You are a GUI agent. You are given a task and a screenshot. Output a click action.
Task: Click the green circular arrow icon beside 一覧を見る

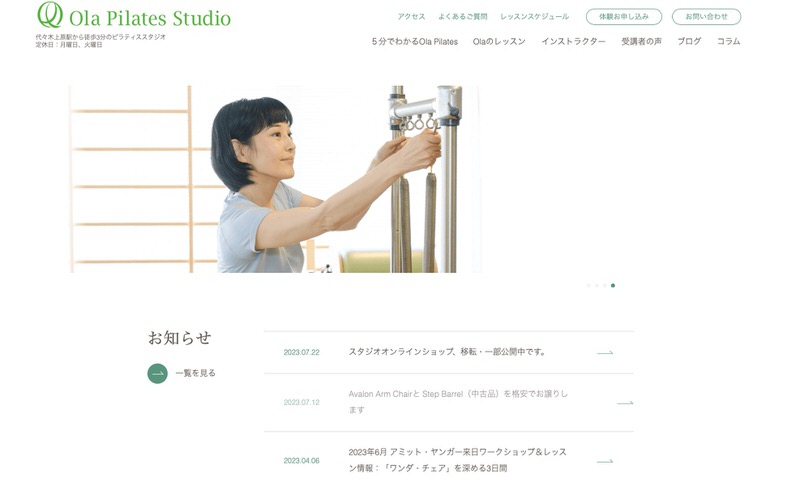(158, 373)
